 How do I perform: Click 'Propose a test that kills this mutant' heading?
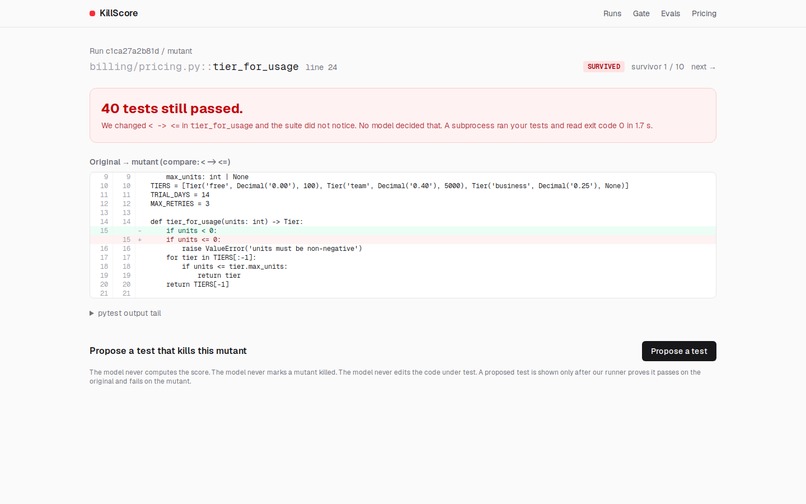(x=168, y=351)
